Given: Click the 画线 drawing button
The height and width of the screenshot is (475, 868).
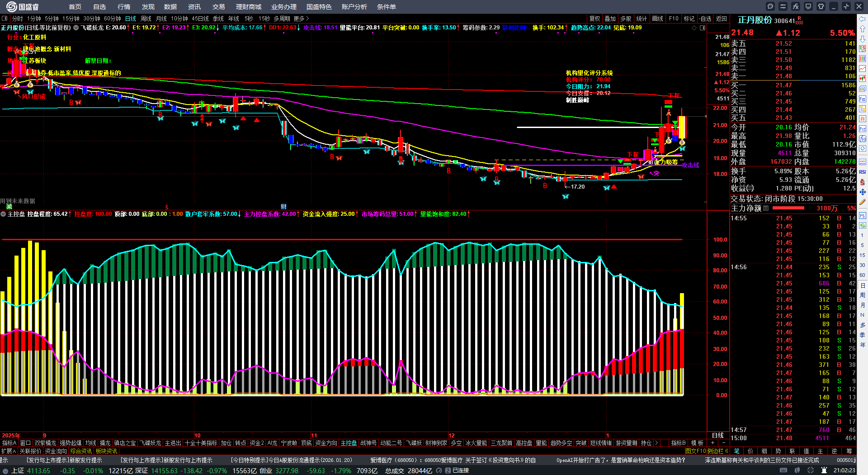Looking at the screenshot, I should 658,19.
